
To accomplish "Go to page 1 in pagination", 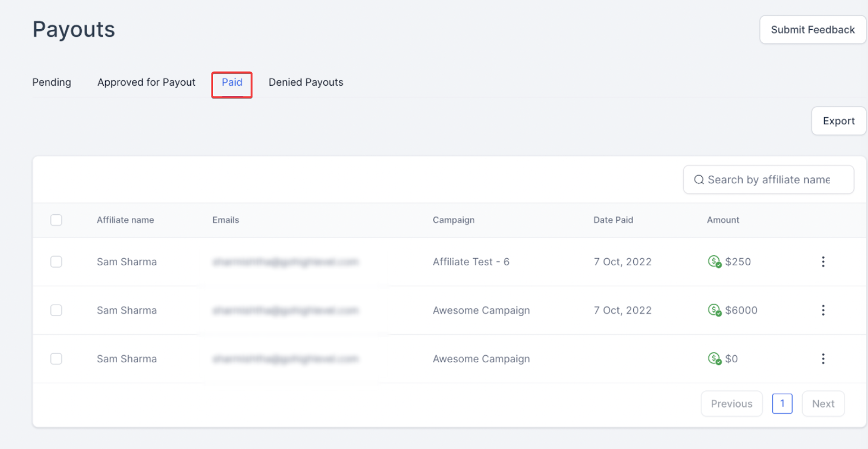I will [x=782, y=404].
